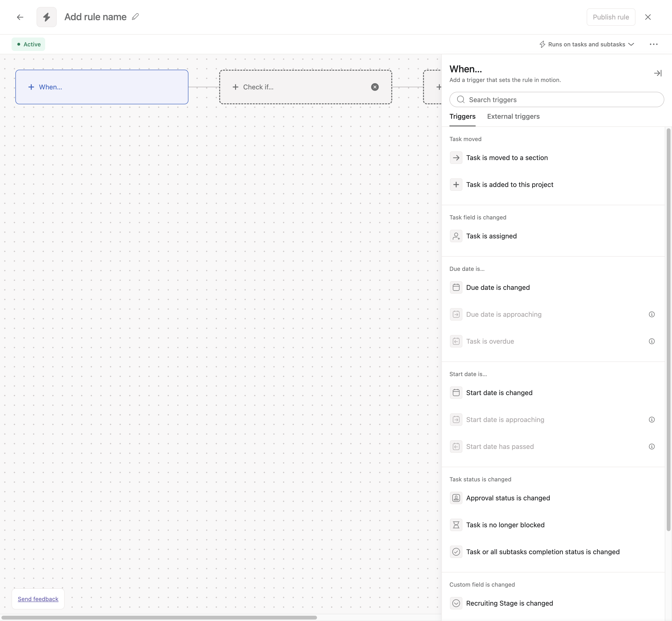Click the Add rule name title
This screenshot has height=621, width=672.
click(x=95, y=17)
